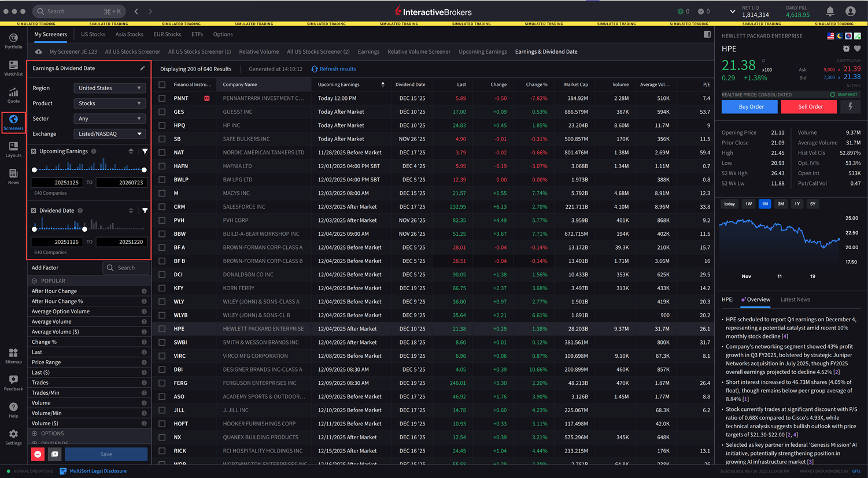Image resolution: width=868 pixels, height=478 pixels.
Task: Click the red delete screener icon
Action: pyautogui.click(x=38, y=454)
